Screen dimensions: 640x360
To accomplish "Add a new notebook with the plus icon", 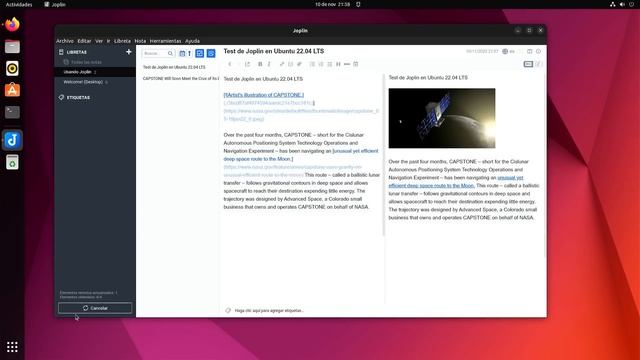I will point(129,52).
